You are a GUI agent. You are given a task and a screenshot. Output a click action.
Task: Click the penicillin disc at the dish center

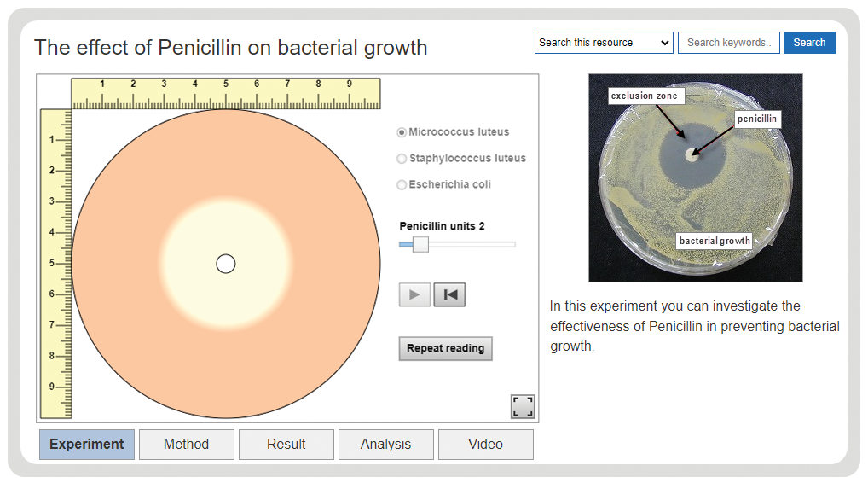coord(226,265)
